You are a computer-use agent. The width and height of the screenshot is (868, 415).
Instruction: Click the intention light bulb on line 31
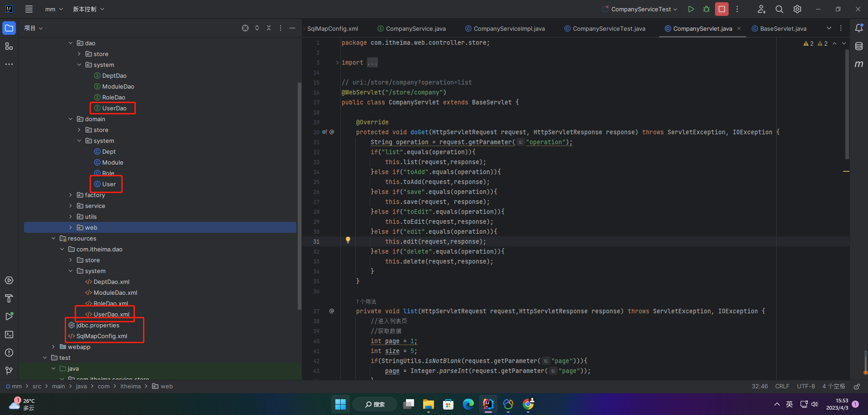tap(348, 240)
